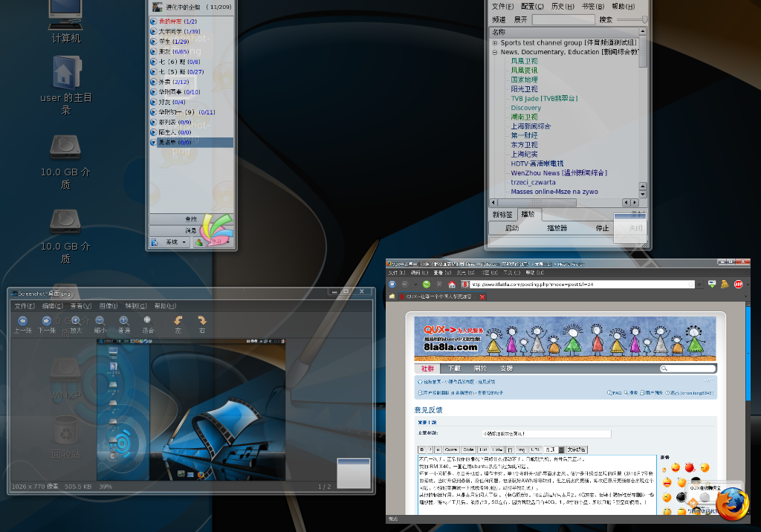Bookmark the page with the URL bar star
The image size is (761, 532).
pos(690,285)
